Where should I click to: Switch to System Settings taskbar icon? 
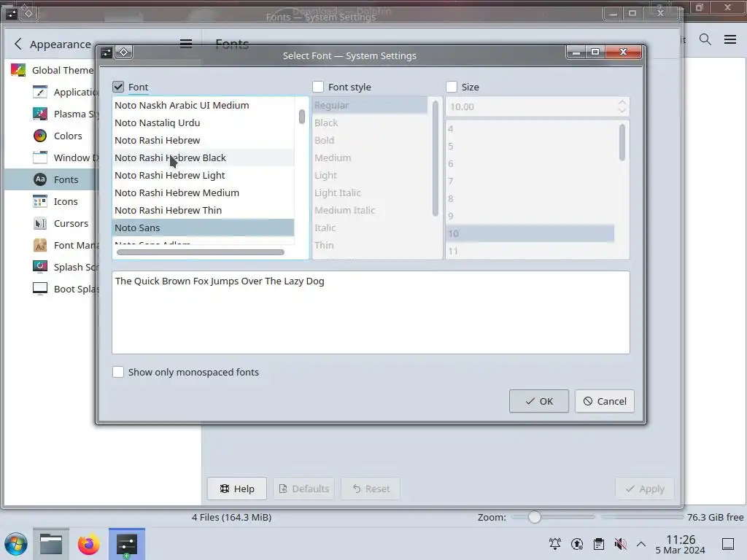(127, 544)
